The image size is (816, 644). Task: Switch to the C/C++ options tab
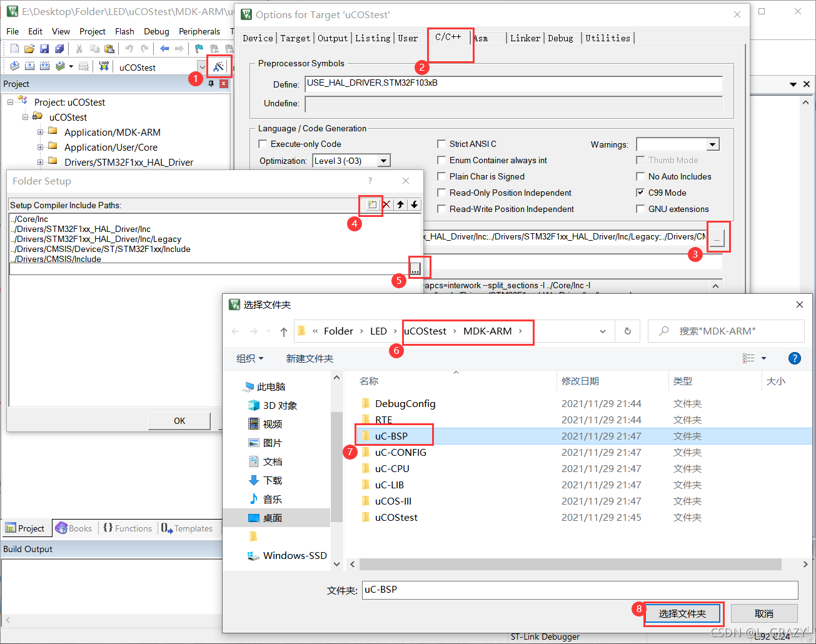click(448, 37)
